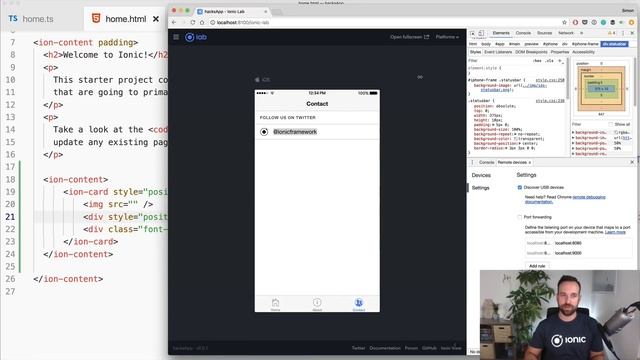Open the Accessibility sub-tab
The image size is (640, 360).
pyautogui.click(x=583, y=52)
